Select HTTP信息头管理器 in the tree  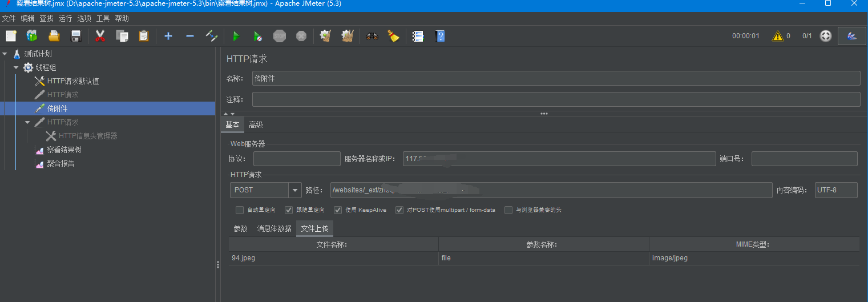click(x=88, y=136)
